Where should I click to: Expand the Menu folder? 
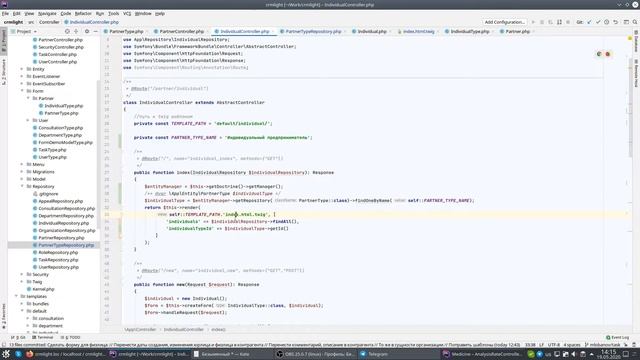22,164
